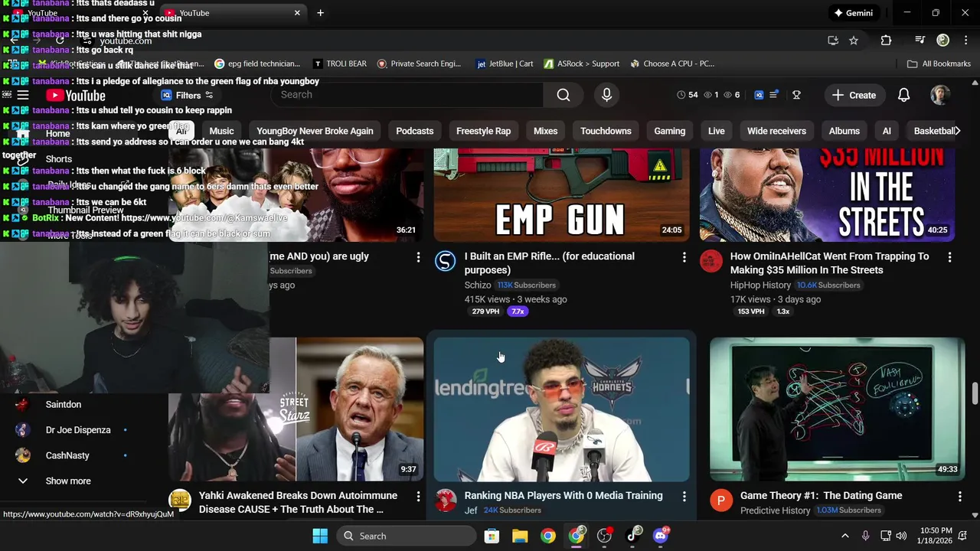Open Discord from the Windows taskbar
980x551 pixels.
(x=661, y=536)
